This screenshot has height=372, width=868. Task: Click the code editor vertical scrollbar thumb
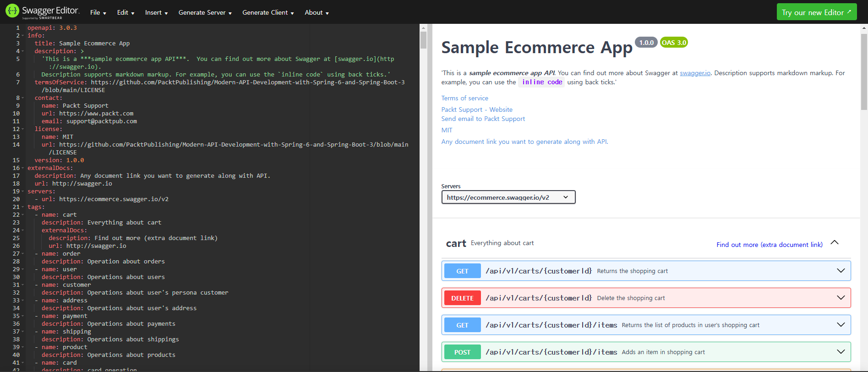[x=424, y=40]
